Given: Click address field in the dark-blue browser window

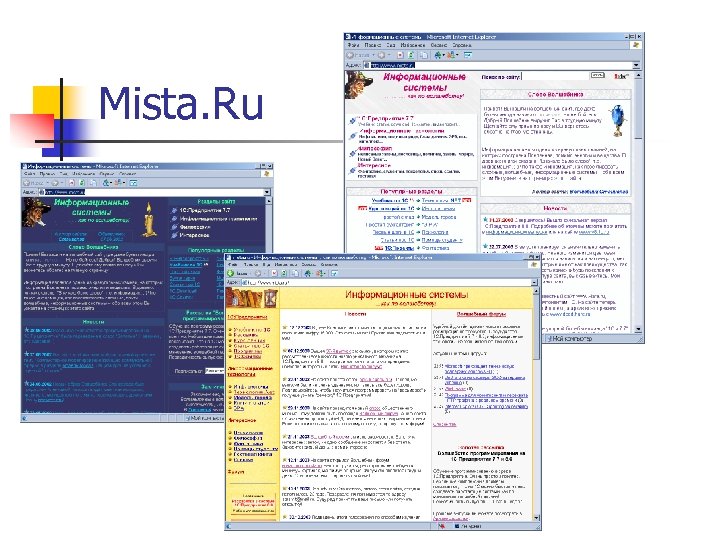Looking at the screenshot, I should pyautogui.click(x=151, y=192).
